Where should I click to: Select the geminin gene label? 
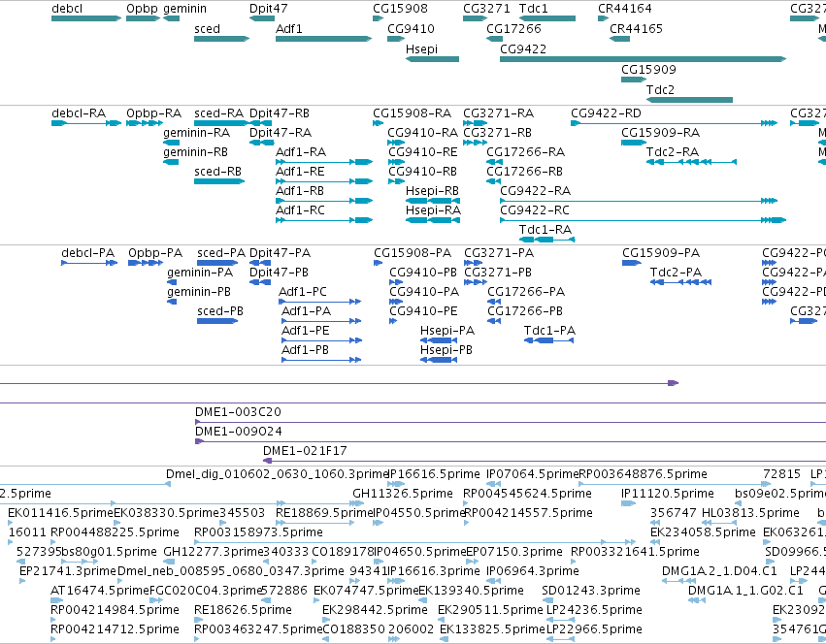point(184,9)
